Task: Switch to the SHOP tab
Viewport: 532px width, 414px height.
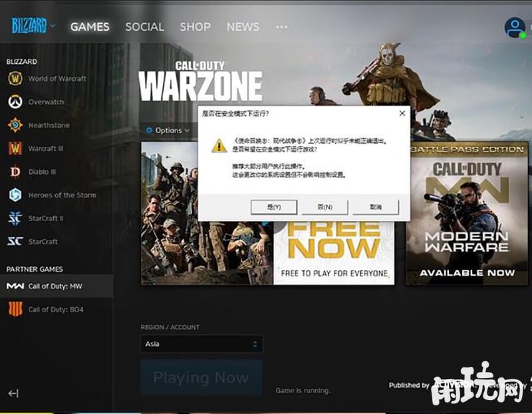Action: tap(195, 27)
